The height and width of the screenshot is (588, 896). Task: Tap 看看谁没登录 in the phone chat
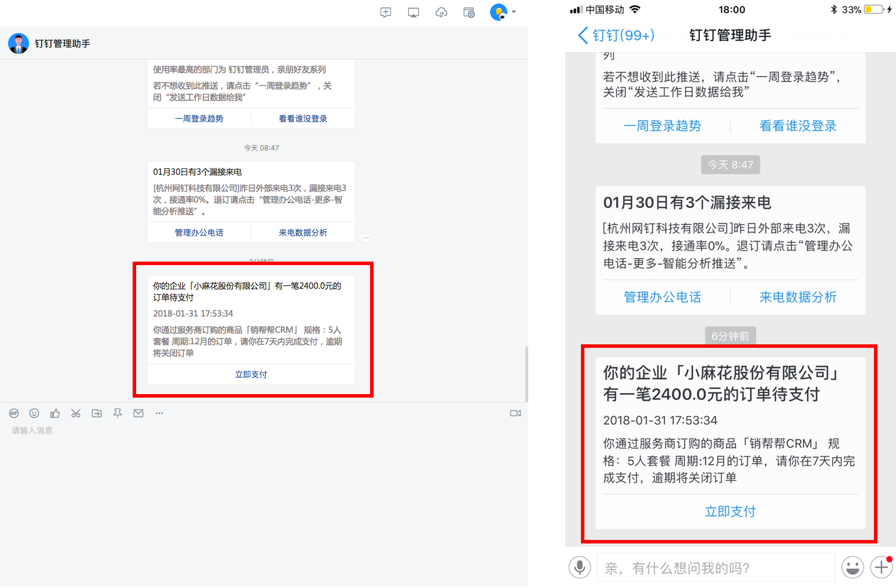point(798,126)
